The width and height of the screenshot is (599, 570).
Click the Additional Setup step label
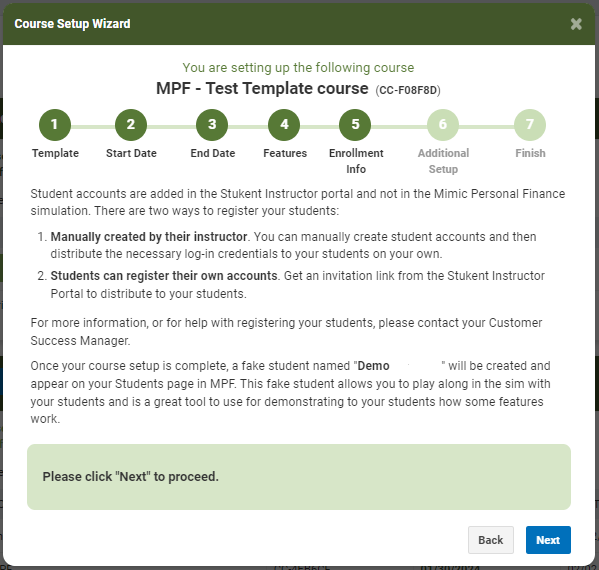pos(443,161)
